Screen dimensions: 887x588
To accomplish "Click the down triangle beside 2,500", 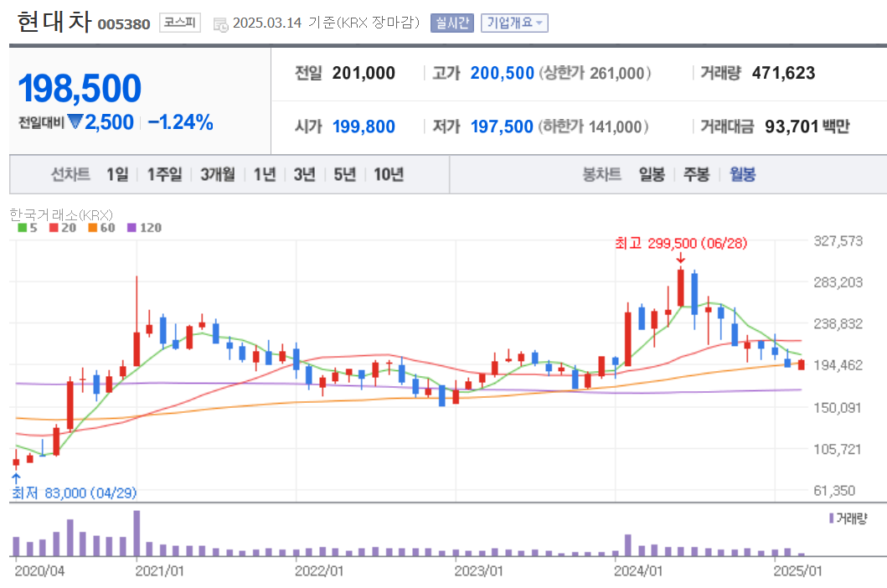I will 75,121.
